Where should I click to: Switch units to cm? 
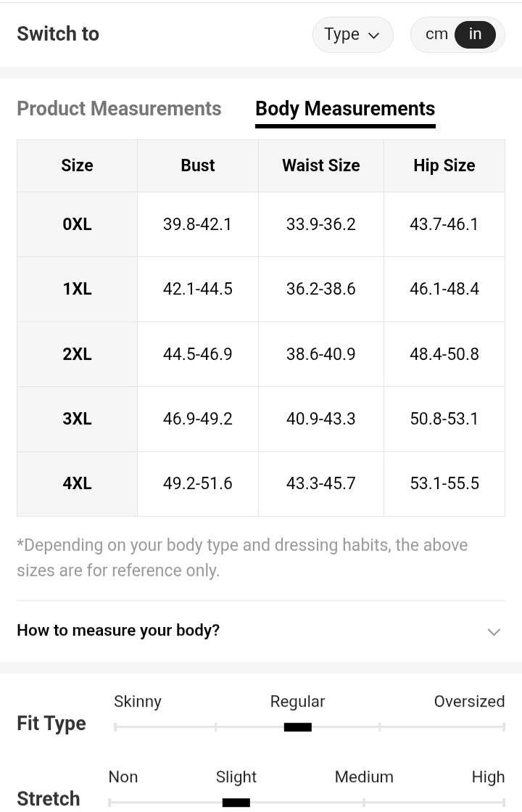[x=436, y=34]
